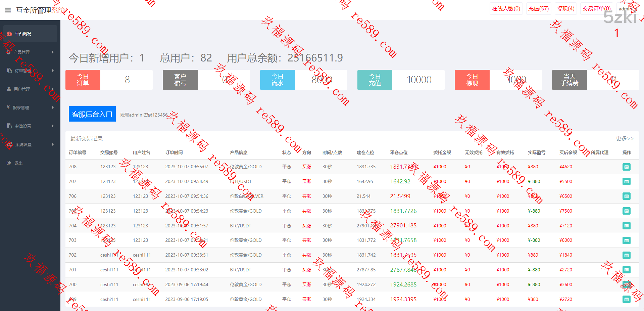Open the 提现(4) button
644x311 pixels.
[x=565, y=9]
